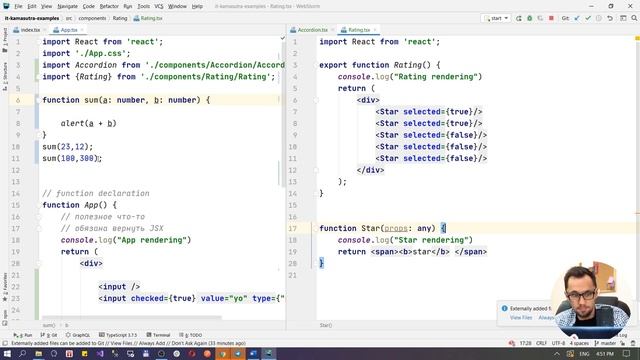
Task: Open the npm tool window sidebar button
Action: [5, 317]
